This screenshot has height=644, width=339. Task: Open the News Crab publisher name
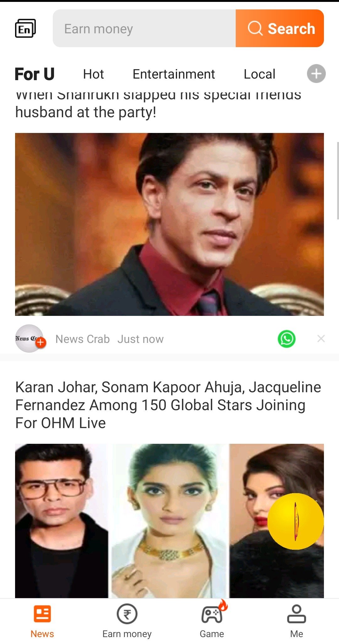[x=83, y=339]
